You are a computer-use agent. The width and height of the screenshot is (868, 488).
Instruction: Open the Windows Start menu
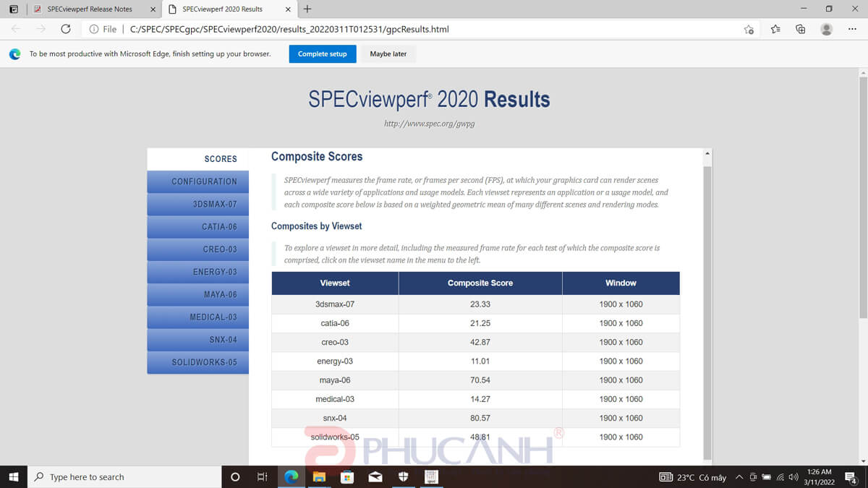pyautogui.click(x=13, y=476)
